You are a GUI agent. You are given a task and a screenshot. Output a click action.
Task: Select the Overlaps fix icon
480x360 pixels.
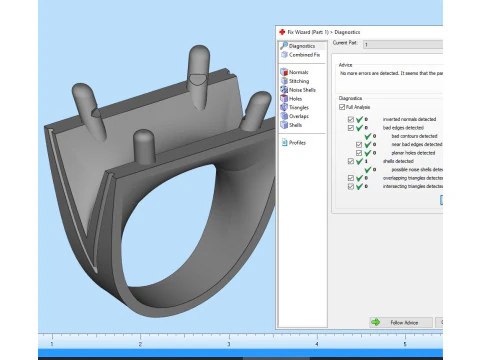pos(284,116)
